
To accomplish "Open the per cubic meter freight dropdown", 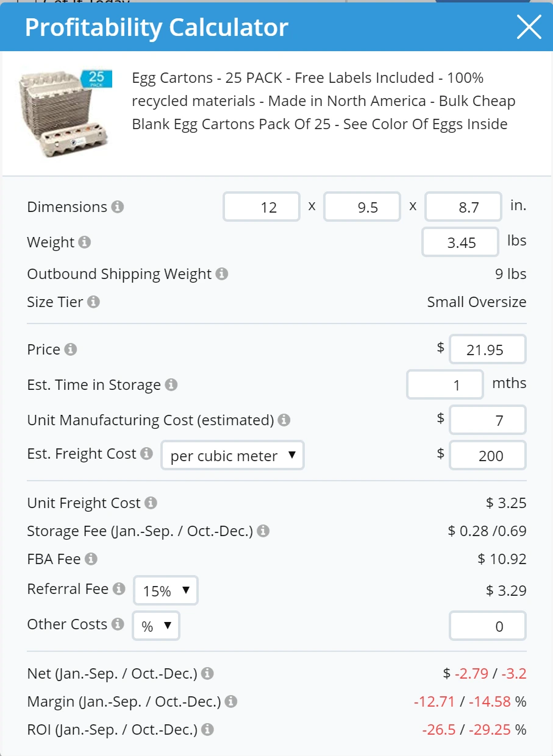I will pos(232,456).
